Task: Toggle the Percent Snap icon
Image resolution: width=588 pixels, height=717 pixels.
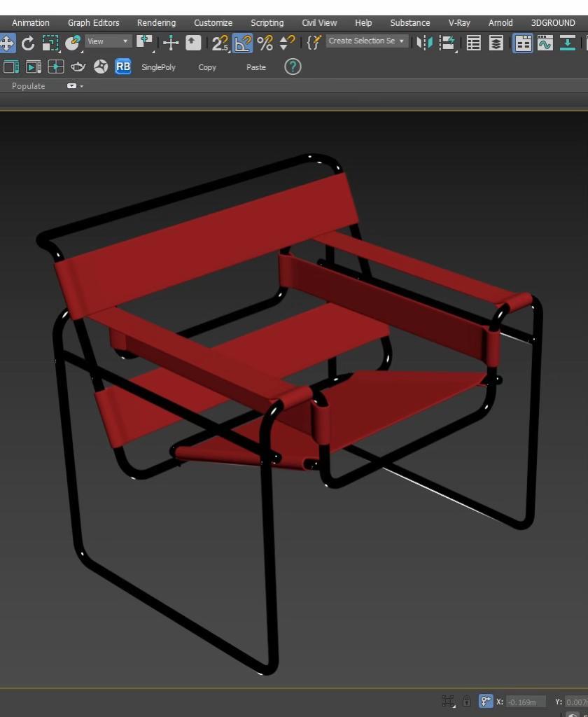Action: [x=265, y=43]
